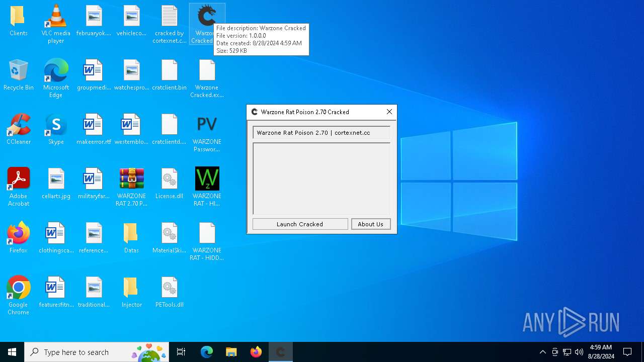Select the Warzone Cracked dragon icon
The height and width of the screenshot is (362, 644).
206,16
